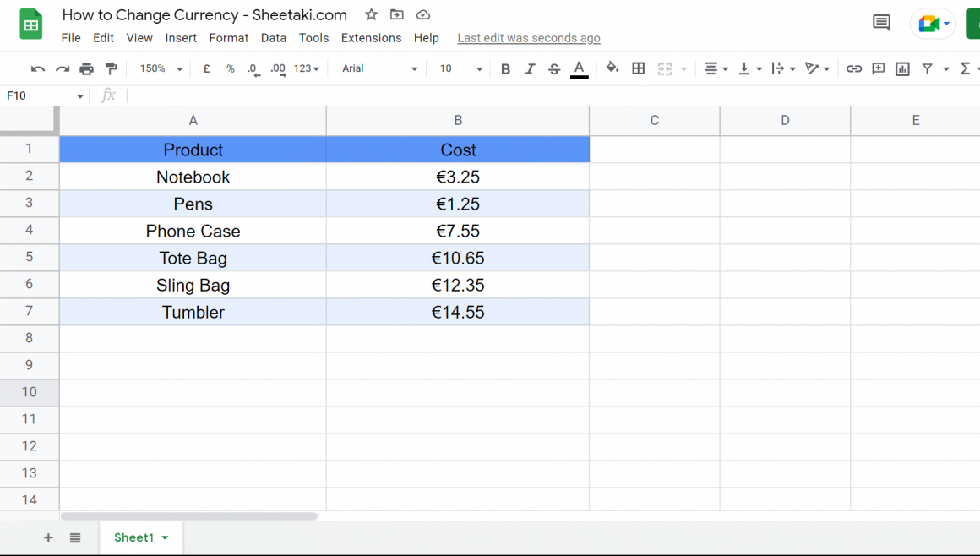This screenshot has height=556, width=980.
Task: Open the fill color tool
Action: click(612, 68)
